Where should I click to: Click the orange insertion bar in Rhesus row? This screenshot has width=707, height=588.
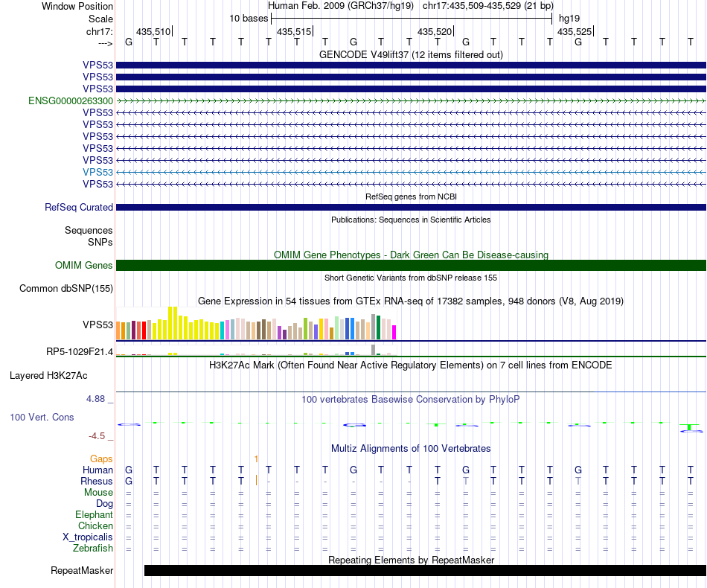pos(256,480)
